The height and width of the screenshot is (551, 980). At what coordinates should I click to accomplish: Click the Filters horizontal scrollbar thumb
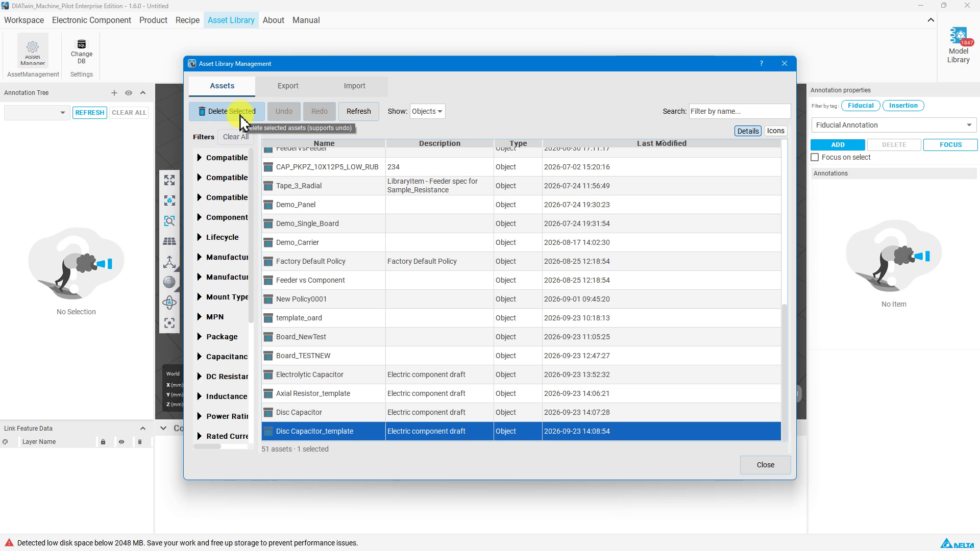[x=207, y=446]
